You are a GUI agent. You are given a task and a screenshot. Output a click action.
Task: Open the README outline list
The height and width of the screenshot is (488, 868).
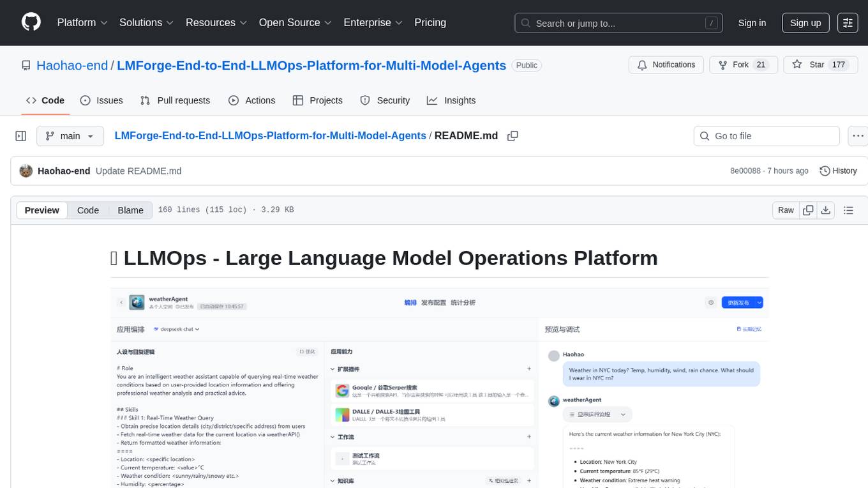848,210
